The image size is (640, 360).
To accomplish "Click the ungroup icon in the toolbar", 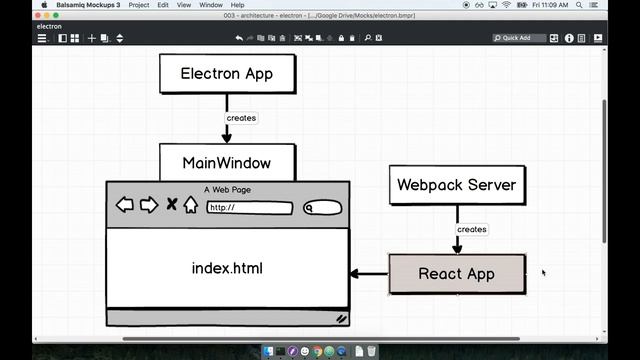I will 309,38.
